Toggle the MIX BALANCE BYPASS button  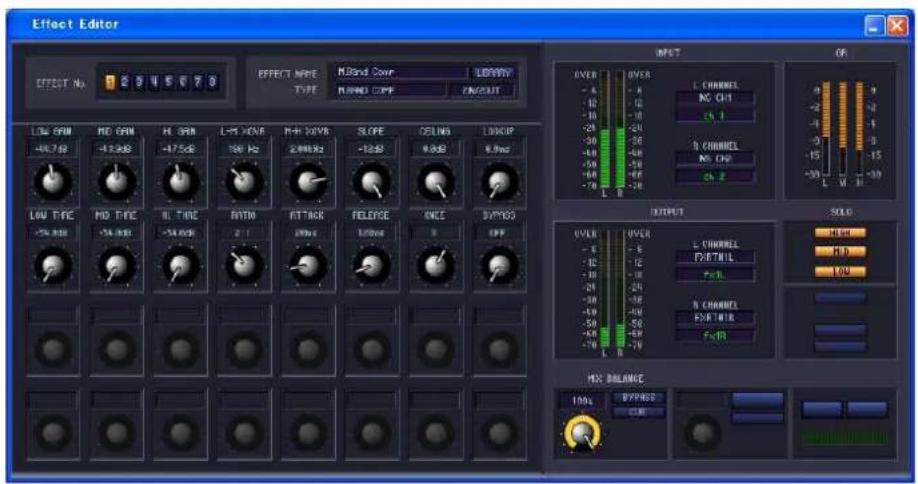coord(639,398)
